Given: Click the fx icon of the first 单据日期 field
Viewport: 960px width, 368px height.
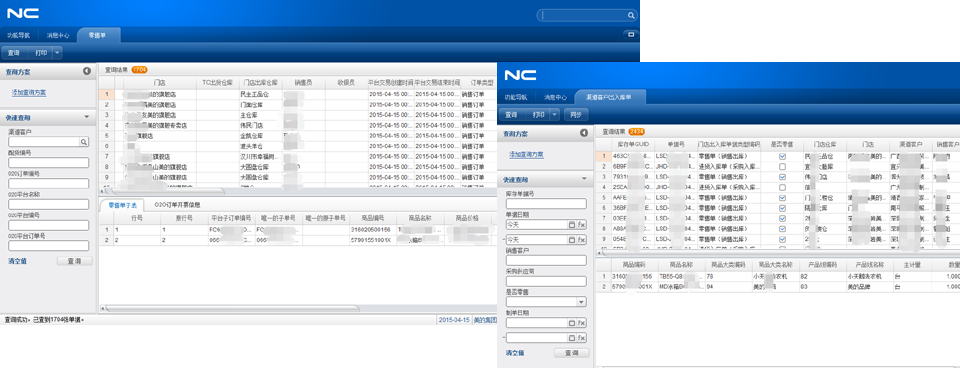Looking at the screenshot, I should 582,225.
